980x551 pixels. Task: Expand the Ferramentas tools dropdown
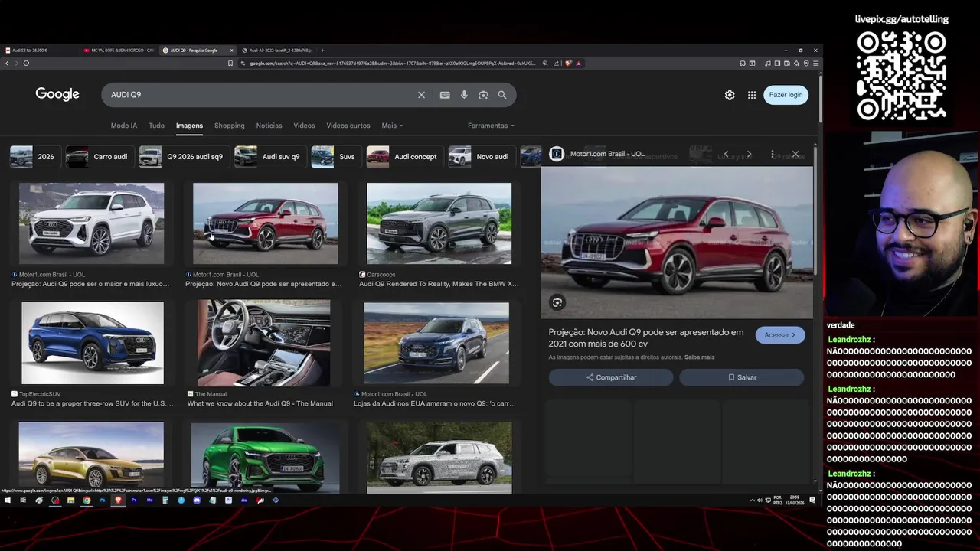491,126
